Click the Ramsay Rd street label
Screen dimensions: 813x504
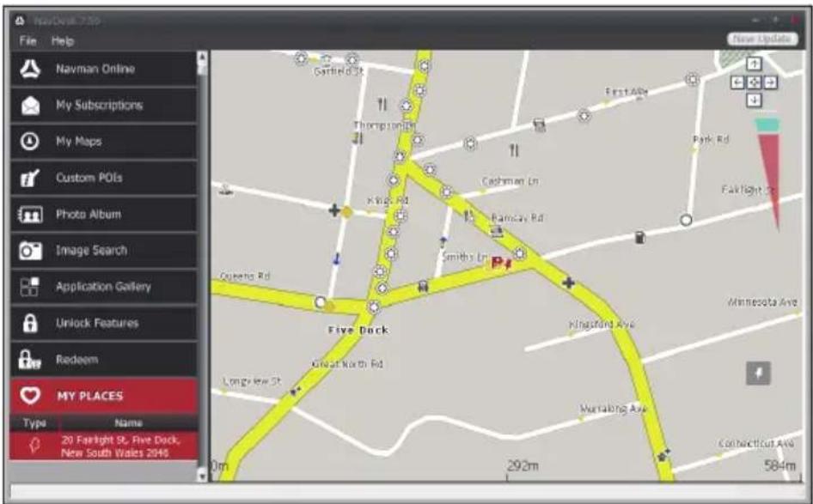point(517,217)
